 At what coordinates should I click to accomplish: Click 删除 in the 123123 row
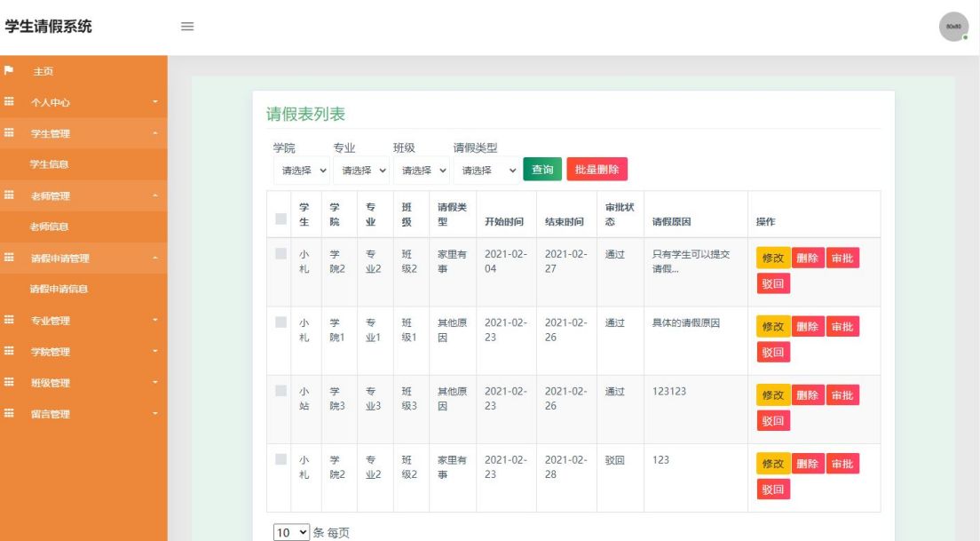tap(808, 395)
